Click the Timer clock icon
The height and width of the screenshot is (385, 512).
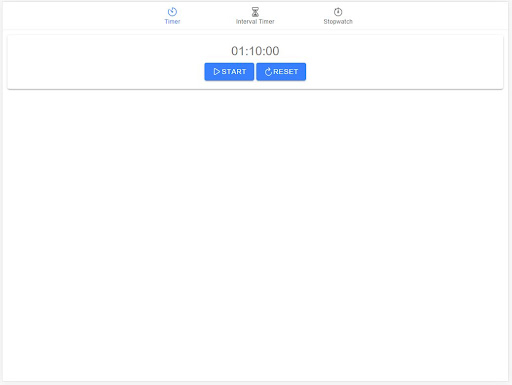tap(172, 12)
